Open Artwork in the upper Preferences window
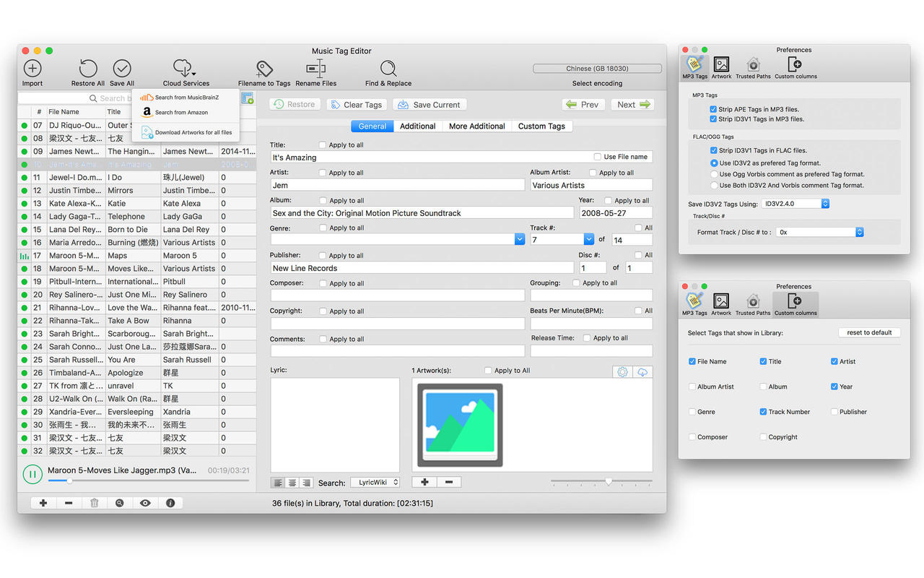924x578 pixels. click(721, 67)
